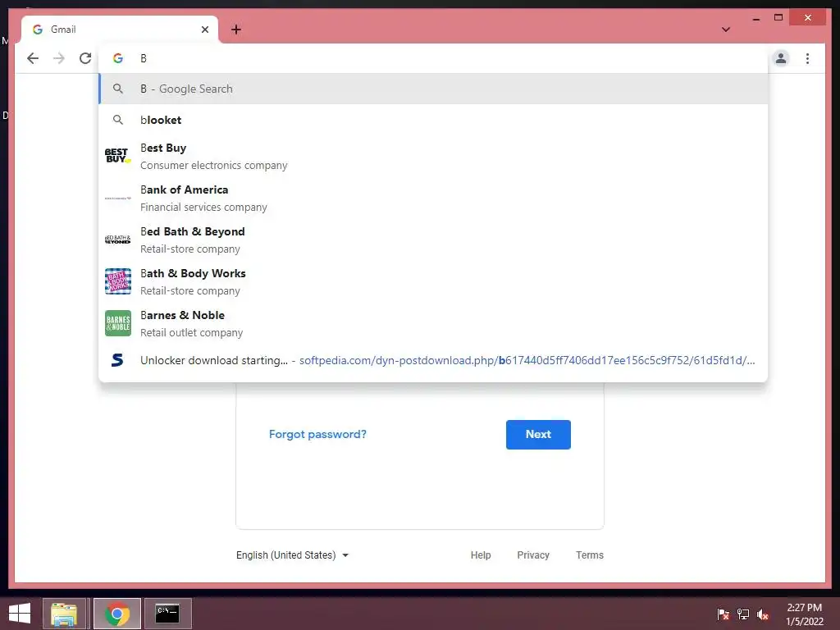This screenshot has width=840, height=630.
Task: Click the Forgot password? link
Action: (317, 434)
